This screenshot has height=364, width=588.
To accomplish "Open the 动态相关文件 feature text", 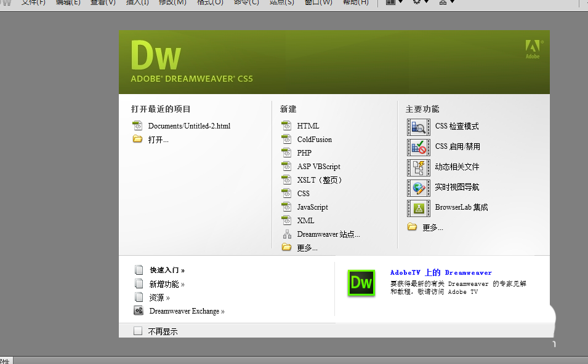I will pyautogui.click(x=457, y=167).
